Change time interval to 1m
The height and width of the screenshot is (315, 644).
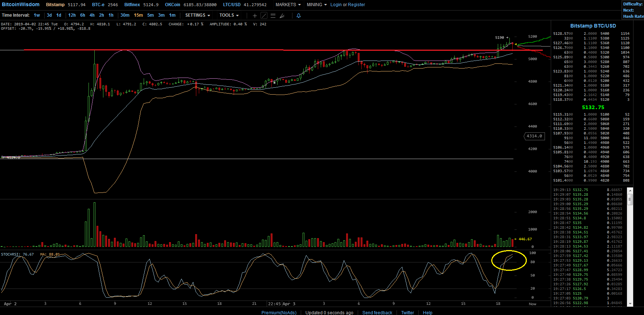click(x=172, y=15)
